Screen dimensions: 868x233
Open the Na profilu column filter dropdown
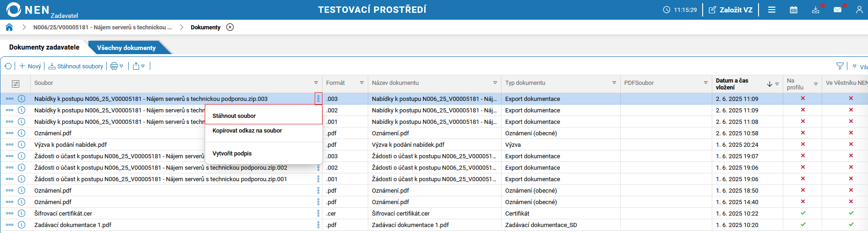816,84
